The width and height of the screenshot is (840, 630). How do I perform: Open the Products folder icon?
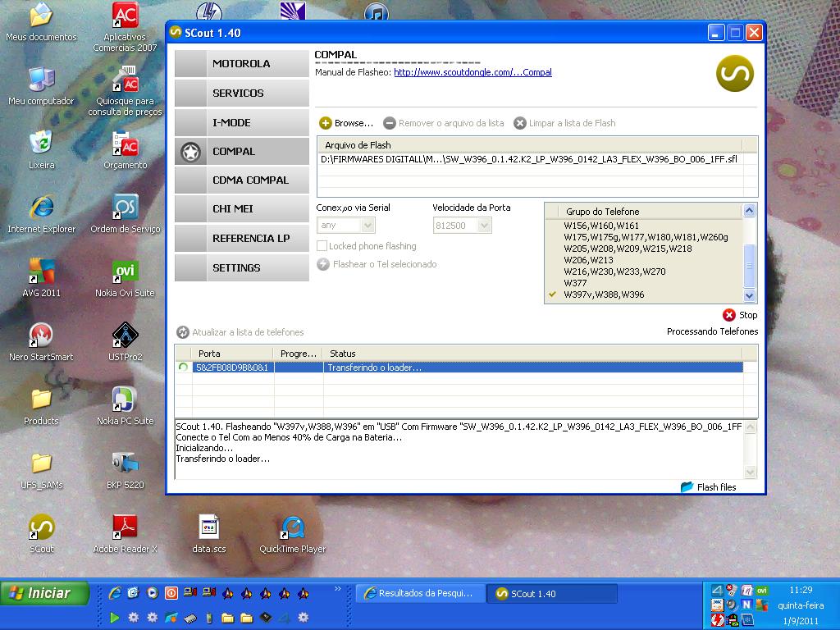[41, 406]
